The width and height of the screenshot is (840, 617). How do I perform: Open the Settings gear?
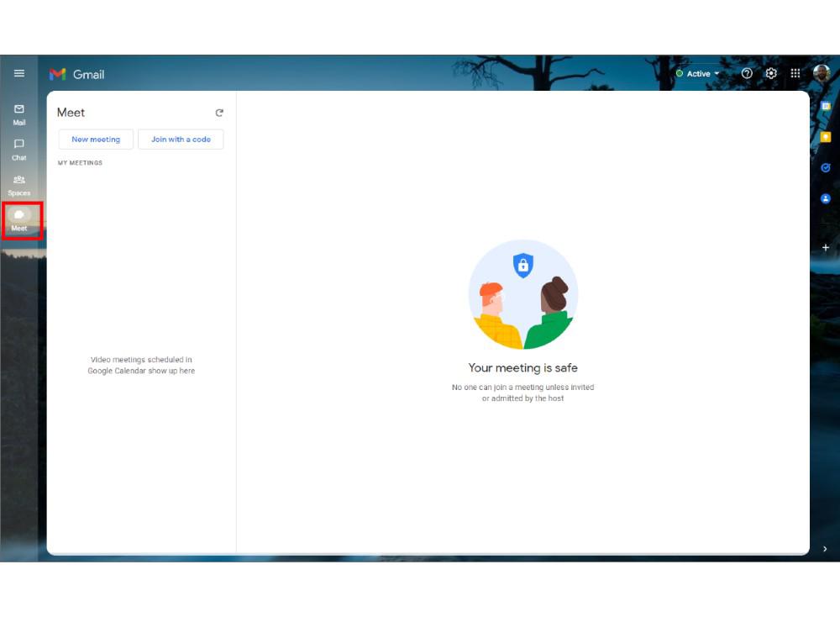pyautogui.click(x=771, y=73)
